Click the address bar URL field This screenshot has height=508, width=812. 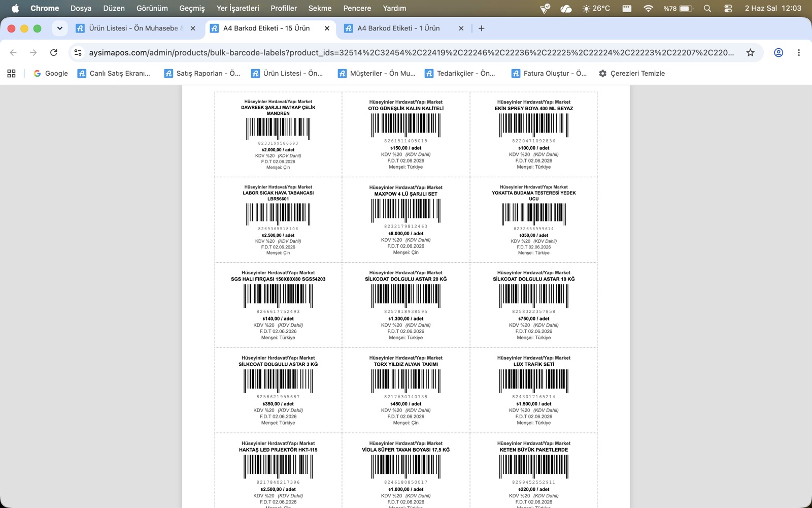411,52
